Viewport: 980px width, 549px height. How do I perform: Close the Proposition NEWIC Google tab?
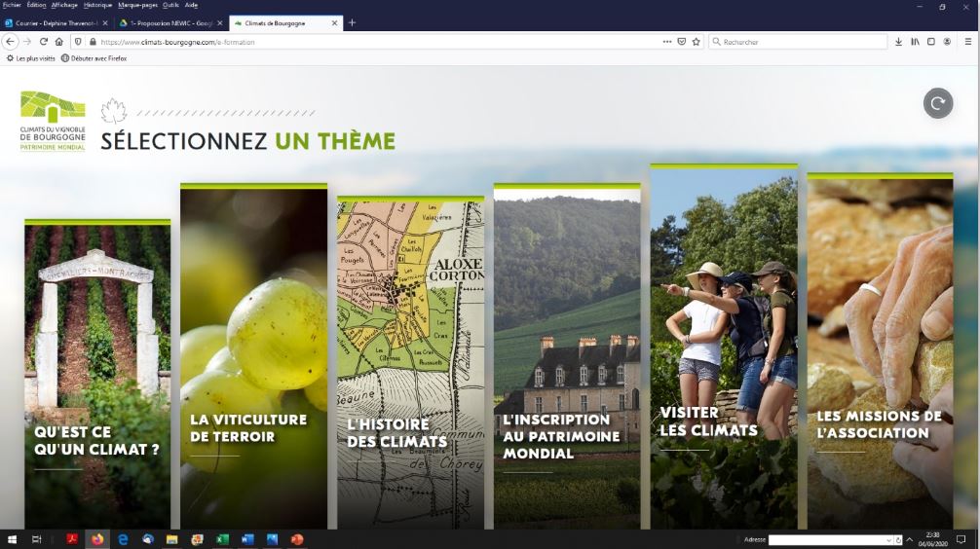pos(219,23)
